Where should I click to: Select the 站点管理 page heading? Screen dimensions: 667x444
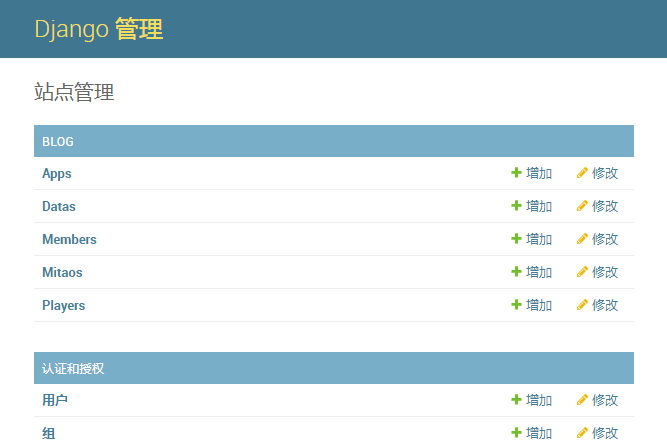(x=74, y=92)
